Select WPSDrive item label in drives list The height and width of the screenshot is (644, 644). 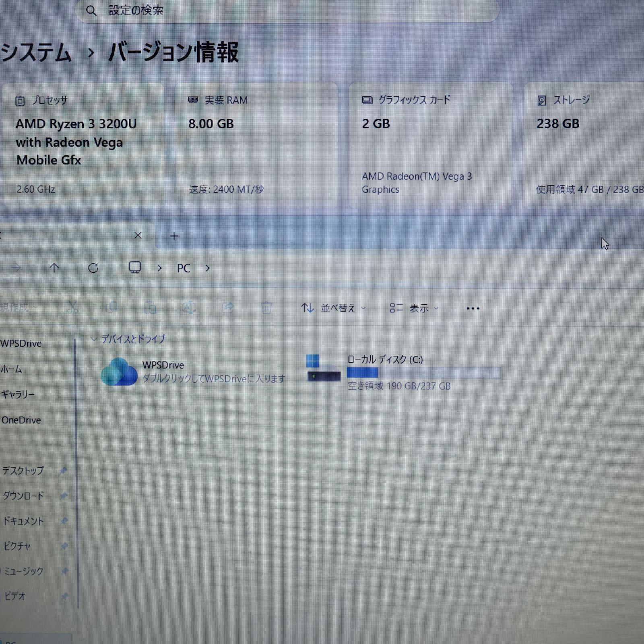coord(163,365)
